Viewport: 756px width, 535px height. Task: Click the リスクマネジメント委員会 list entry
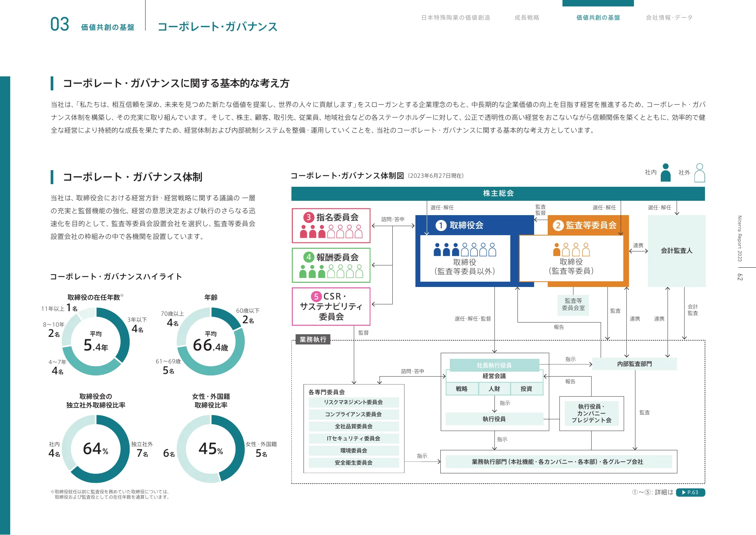point(354,403)
